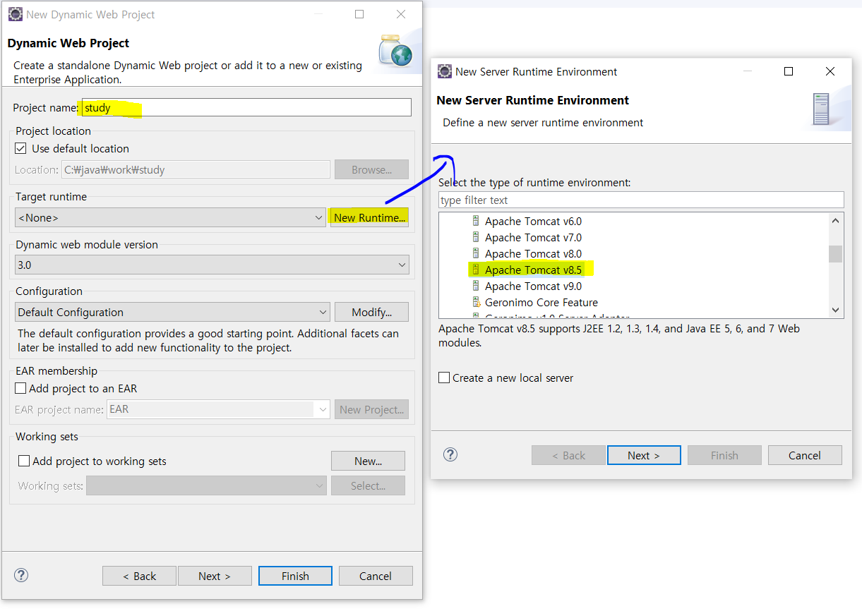
Task: Close the New Server Runtime Environment window
Action: point(830,71)
